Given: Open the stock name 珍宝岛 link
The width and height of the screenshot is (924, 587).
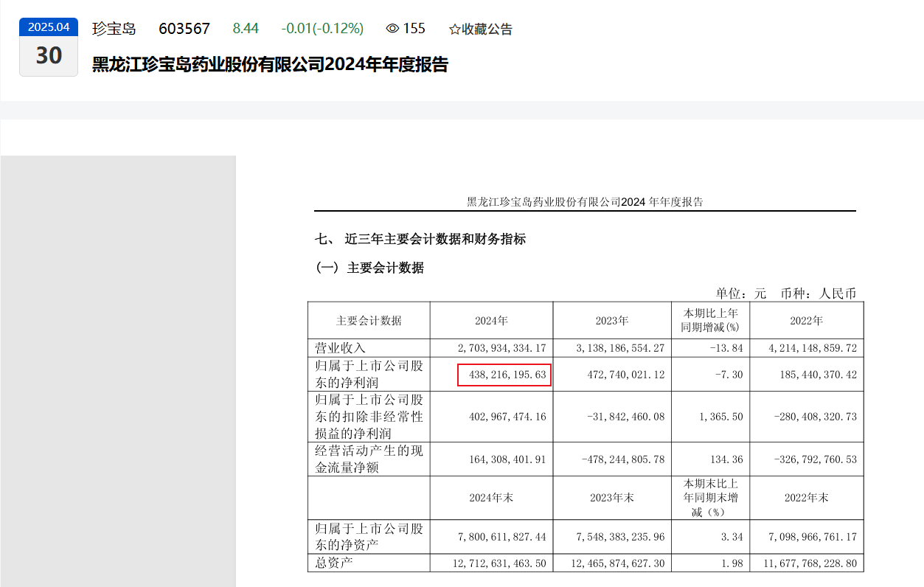Looking at the screenshot, I should pyautogui.click(x=114, y=29).
